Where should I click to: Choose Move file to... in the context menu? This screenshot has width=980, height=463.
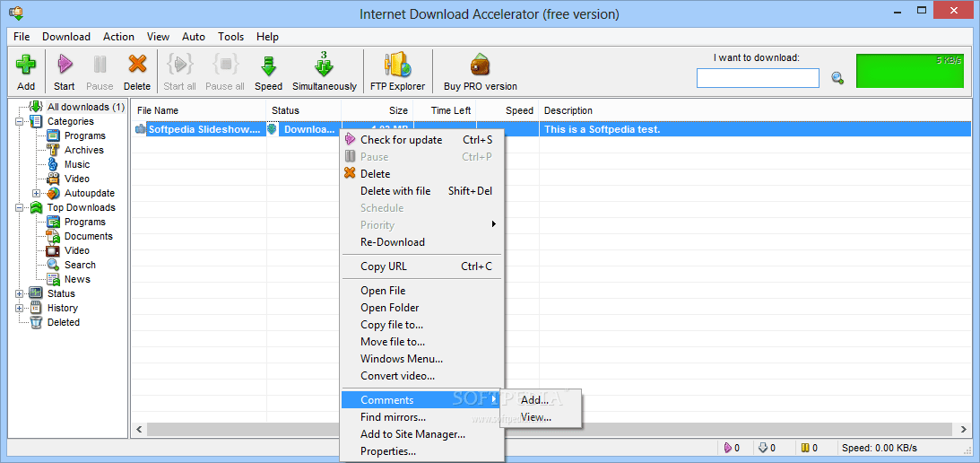point(422,342)
